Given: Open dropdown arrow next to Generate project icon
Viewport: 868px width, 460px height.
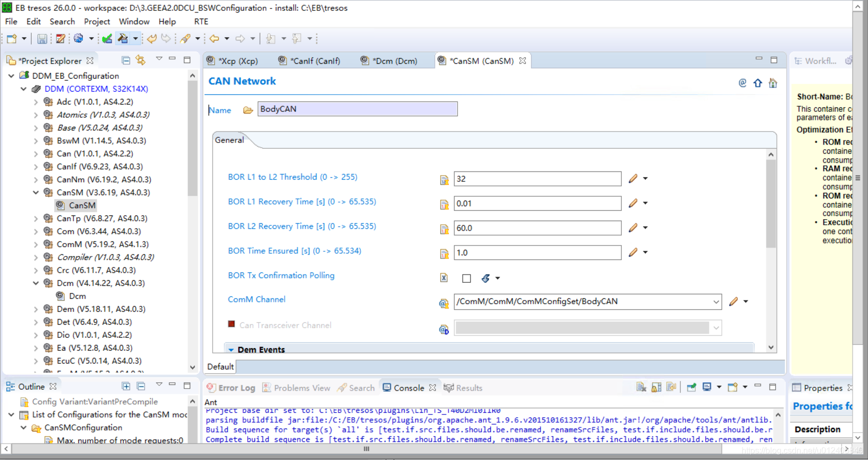Looking at the screenshot, I should point(135,38).
